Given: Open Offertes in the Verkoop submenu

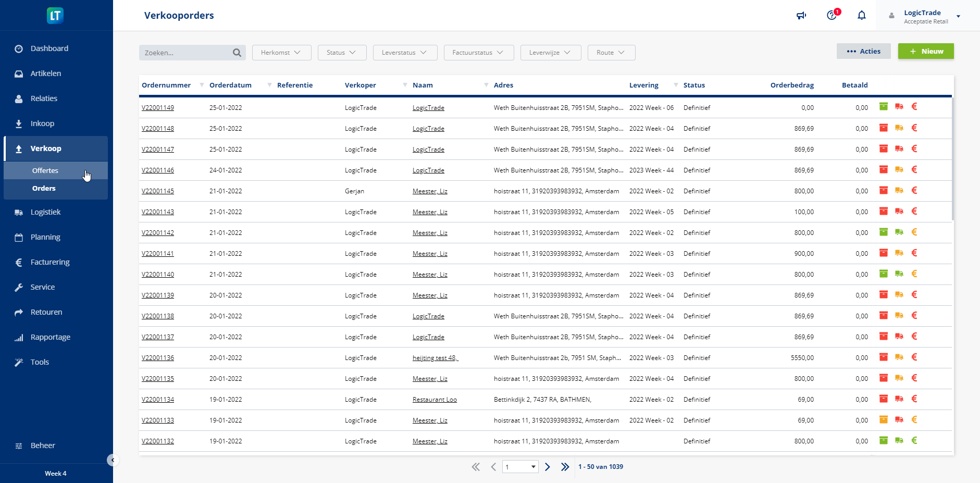Looking at the screenshot, I should click(x=45, y=171).
